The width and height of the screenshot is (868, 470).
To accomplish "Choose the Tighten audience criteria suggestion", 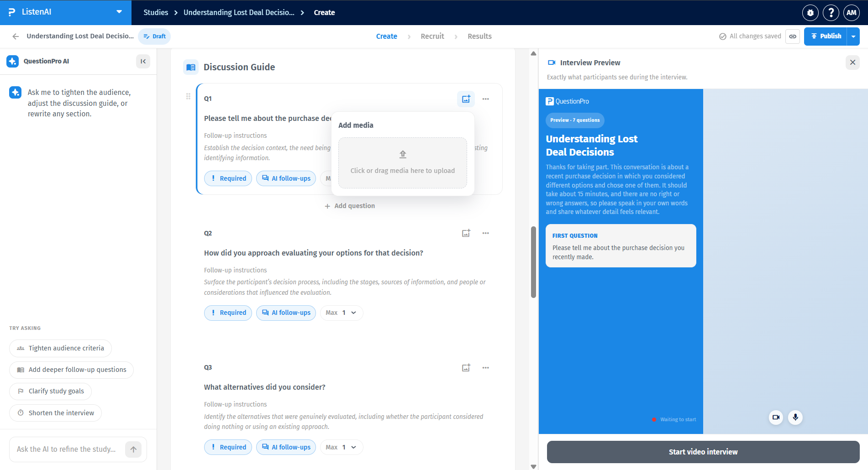I will 60,348.
